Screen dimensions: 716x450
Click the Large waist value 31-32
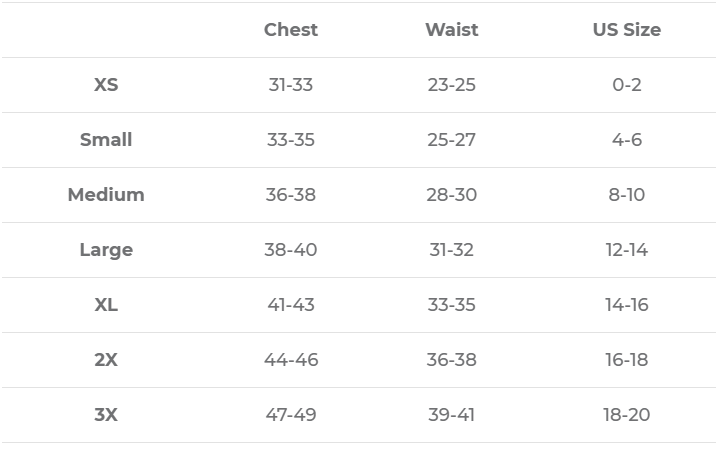click(x=451, y=250)
